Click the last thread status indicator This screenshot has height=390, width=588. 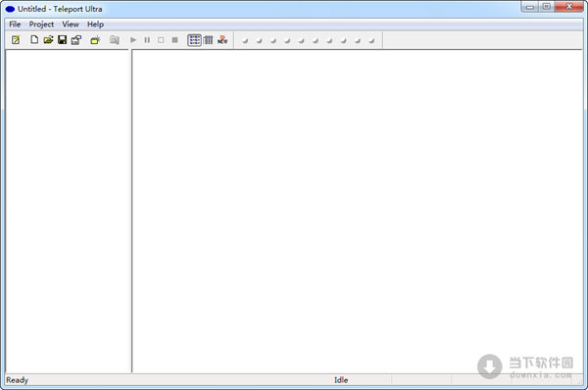(371, 40)
